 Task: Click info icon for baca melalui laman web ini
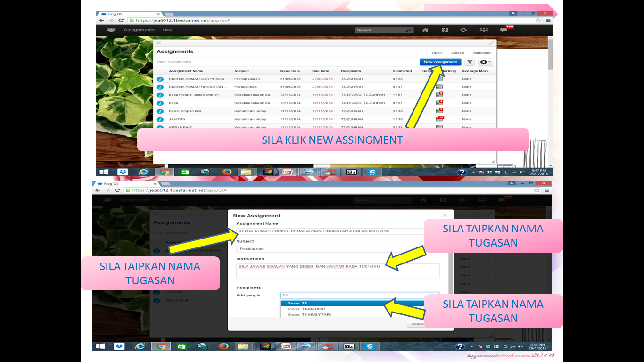(x=160, y=95)
